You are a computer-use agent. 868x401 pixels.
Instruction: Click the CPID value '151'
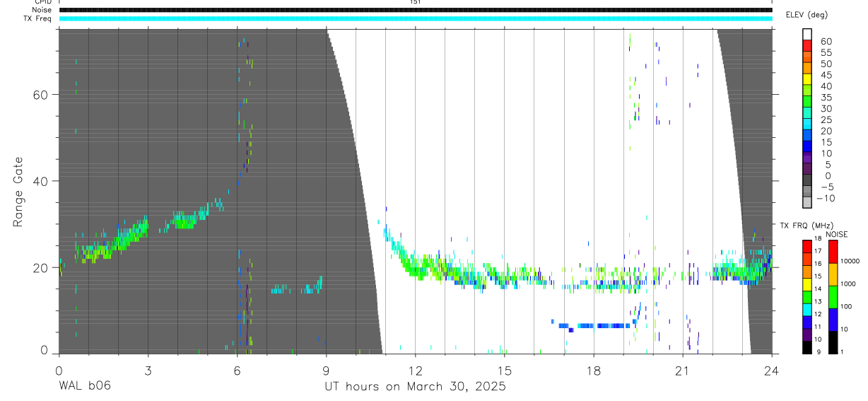click(416, 2)
